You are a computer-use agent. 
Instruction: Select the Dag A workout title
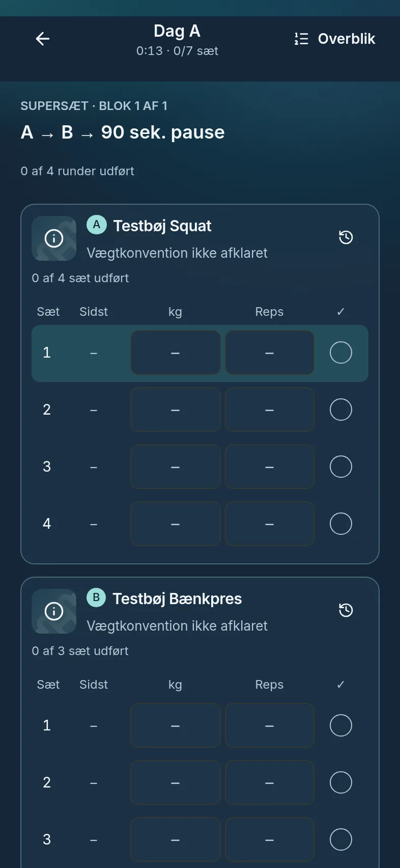tap(177, 31)
